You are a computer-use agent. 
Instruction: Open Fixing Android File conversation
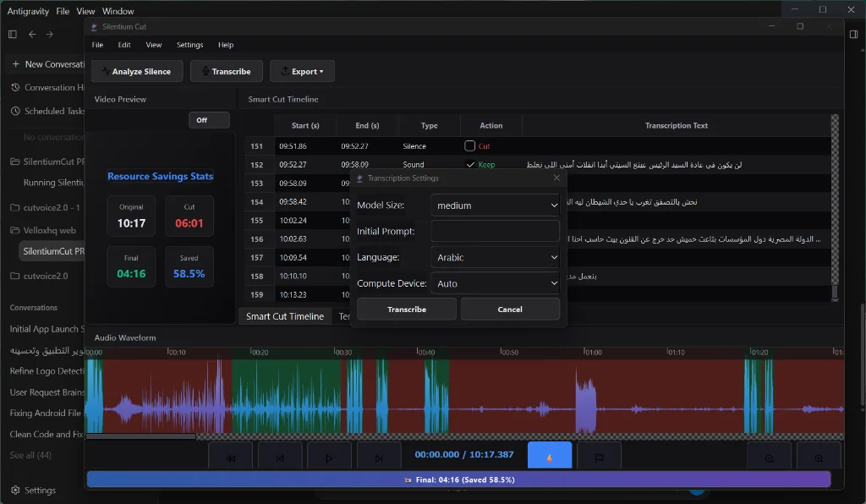(47, 413)
